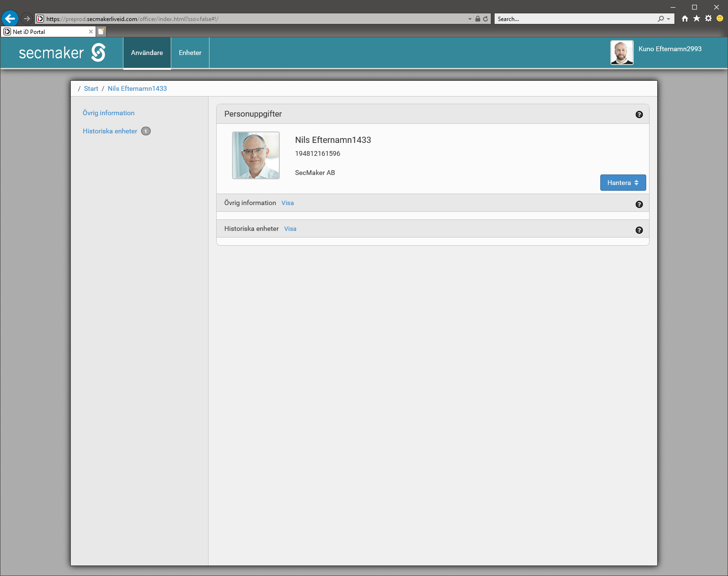Image resolution: width=728 pixels, height=576 pixels.
Task: Click the browser back arrow button
Action: (x=10, y=19)
